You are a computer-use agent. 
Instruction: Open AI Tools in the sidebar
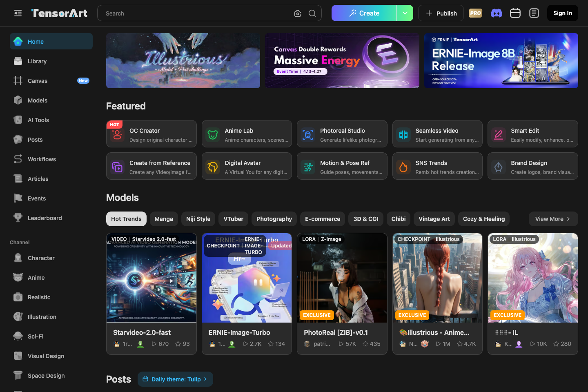[x=51, y=120]
